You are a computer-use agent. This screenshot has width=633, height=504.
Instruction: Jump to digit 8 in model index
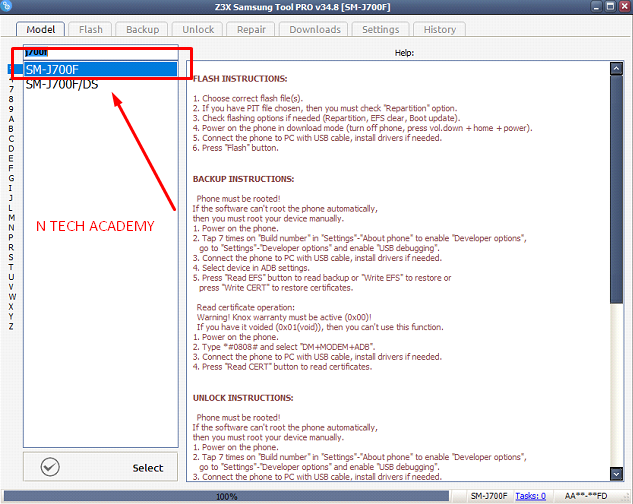11,99
